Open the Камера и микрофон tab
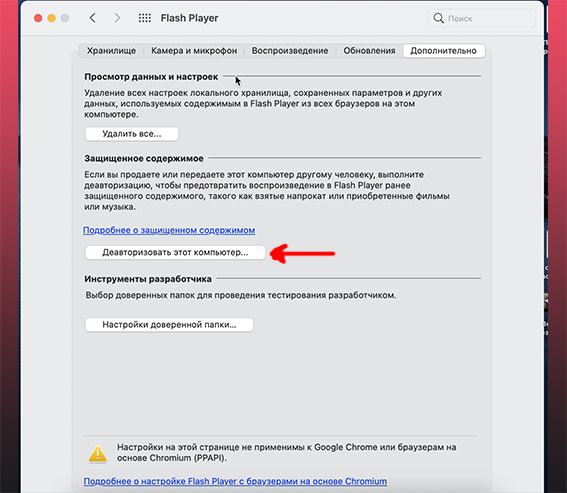 (x=194, y=51)
